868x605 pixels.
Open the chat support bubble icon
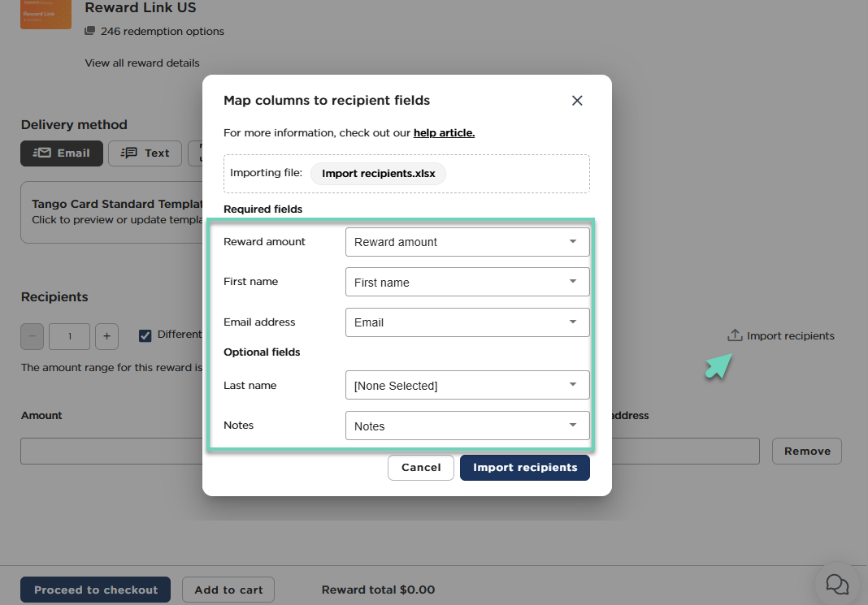[837, 584]
